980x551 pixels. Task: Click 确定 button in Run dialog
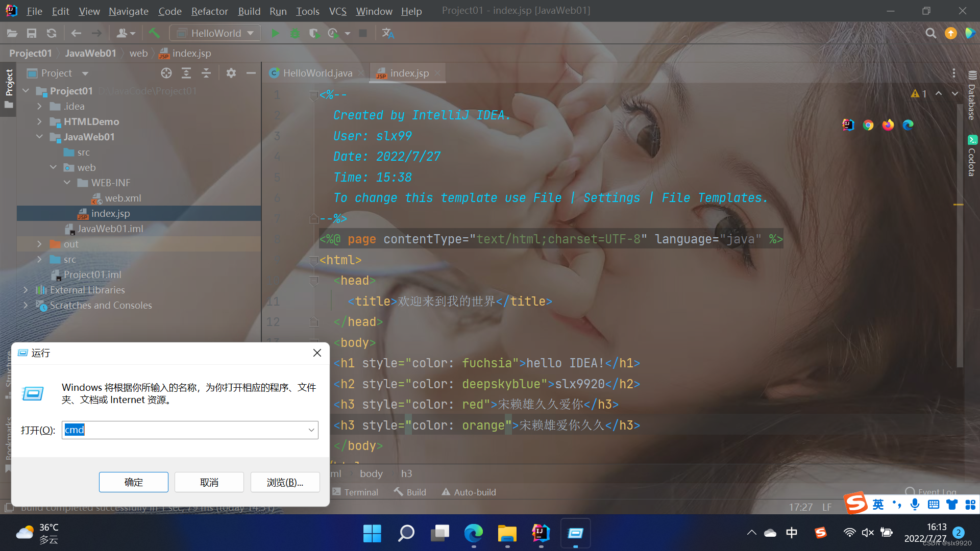pos(134,482)
